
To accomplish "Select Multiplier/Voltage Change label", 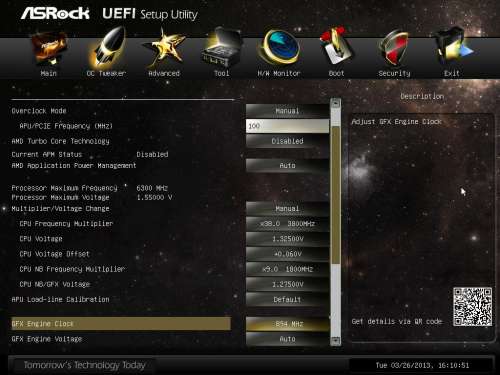I will tap(60, 209).
